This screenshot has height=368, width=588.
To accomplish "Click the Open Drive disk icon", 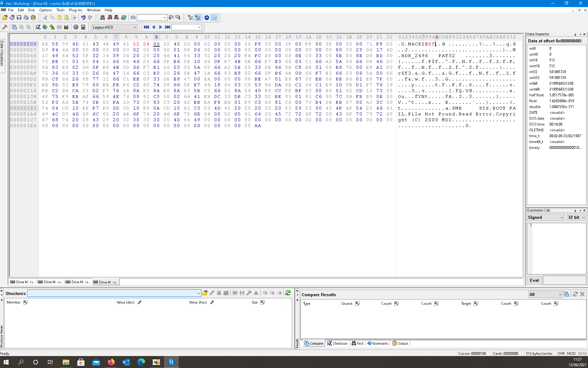I will [12, 18].
